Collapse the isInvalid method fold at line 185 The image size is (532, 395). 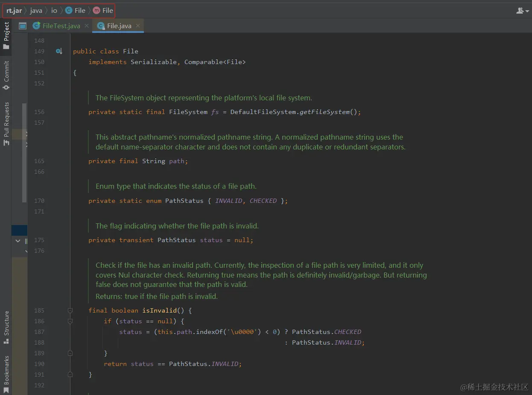pos(70,310)
